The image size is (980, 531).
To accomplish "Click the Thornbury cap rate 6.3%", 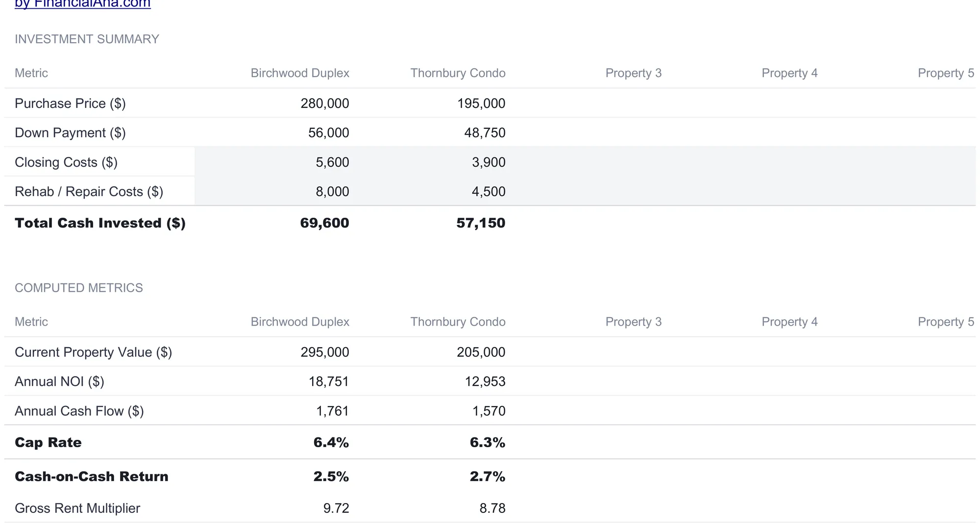I will (488, 442).
